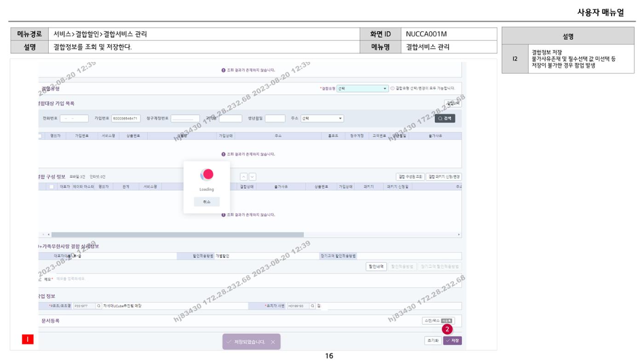The width and height of the screenshot is (644, 362).
Task: Click the 스캔/팩스 button
Action: pos(438,321)
